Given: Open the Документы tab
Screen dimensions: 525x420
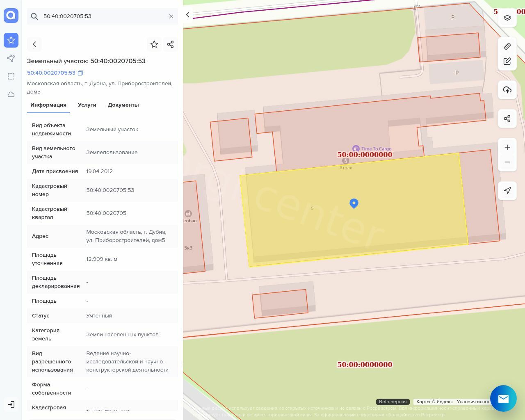Looking at the screenshot, I should pyautogui.click(x=123, y=105).
